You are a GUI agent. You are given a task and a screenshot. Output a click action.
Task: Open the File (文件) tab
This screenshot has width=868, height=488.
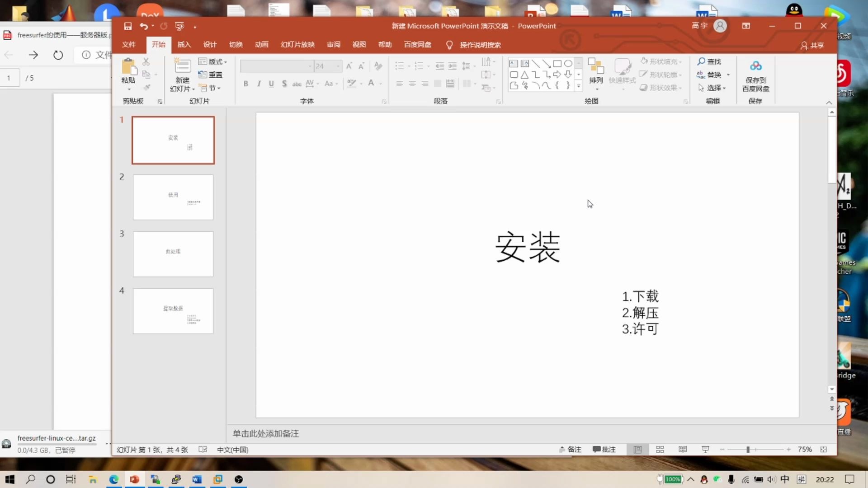click(129, 44)
